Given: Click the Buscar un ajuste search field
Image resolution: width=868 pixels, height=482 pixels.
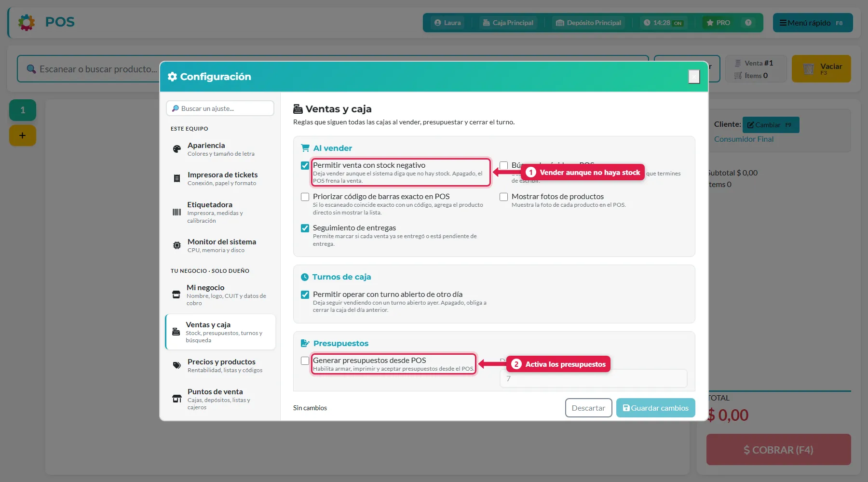Looking at the screenshot, I should pyautogui.click(x=220, y=108).
